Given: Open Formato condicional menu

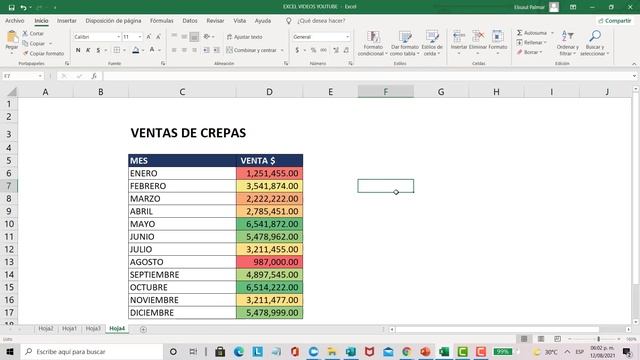Looking at the screenshot, I should pyautogui.click(x=373, y=43).
